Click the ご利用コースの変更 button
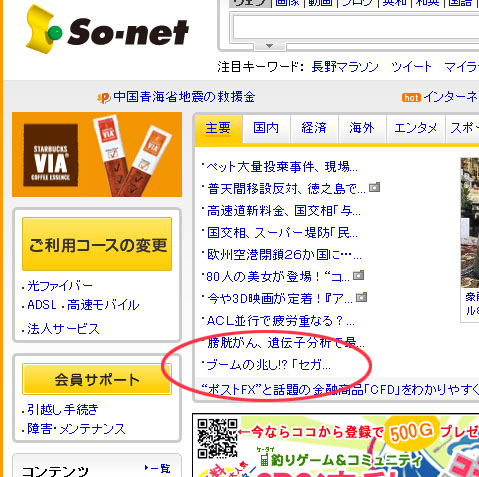 [97, 244]
